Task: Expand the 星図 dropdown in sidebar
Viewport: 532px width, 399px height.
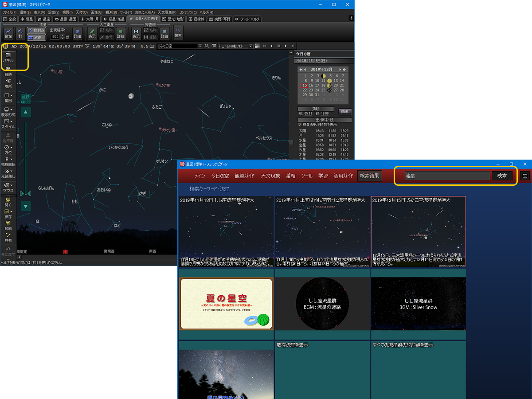Action: pyautogui.click(x=12, y=95)
